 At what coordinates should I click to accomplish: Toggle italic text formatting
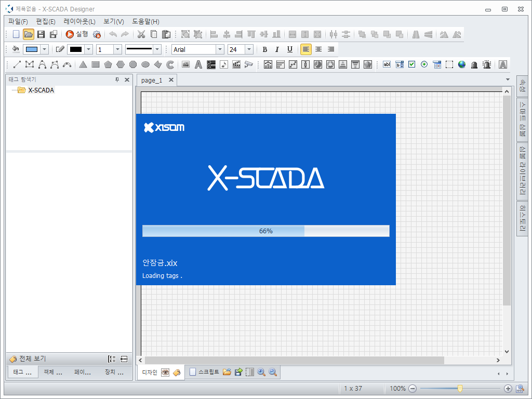coord(277,49)
